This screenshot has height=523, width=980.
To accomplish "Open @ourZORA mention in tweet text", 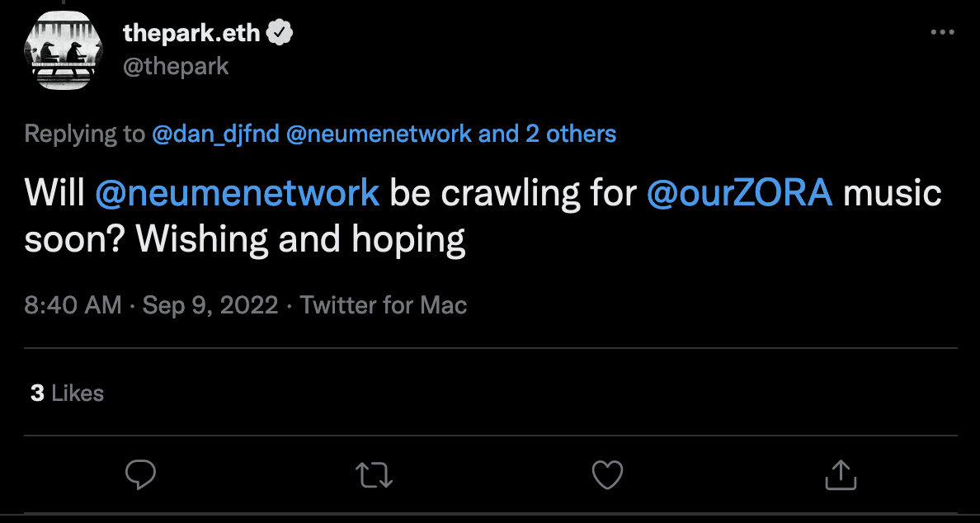I will (739, 194).
